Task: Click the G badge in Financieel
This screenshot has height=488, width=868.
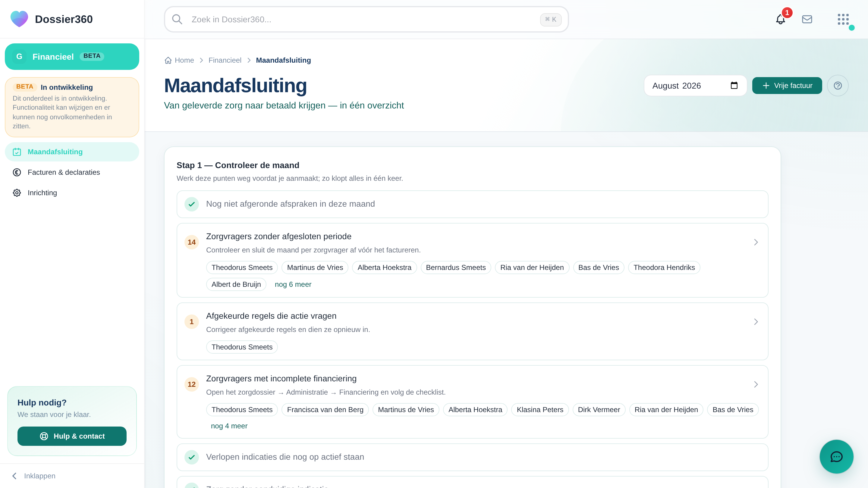Action: [19, 57]
